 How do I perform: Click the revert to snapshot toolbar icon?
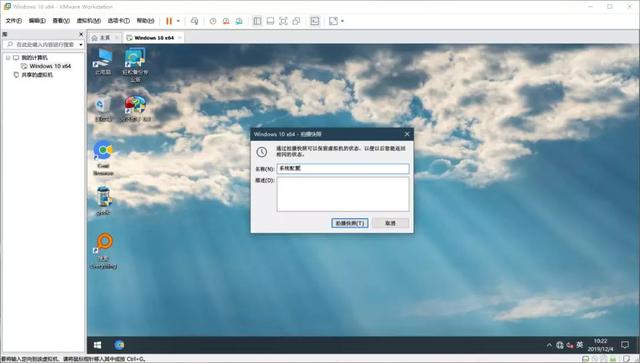click(226, 21)
